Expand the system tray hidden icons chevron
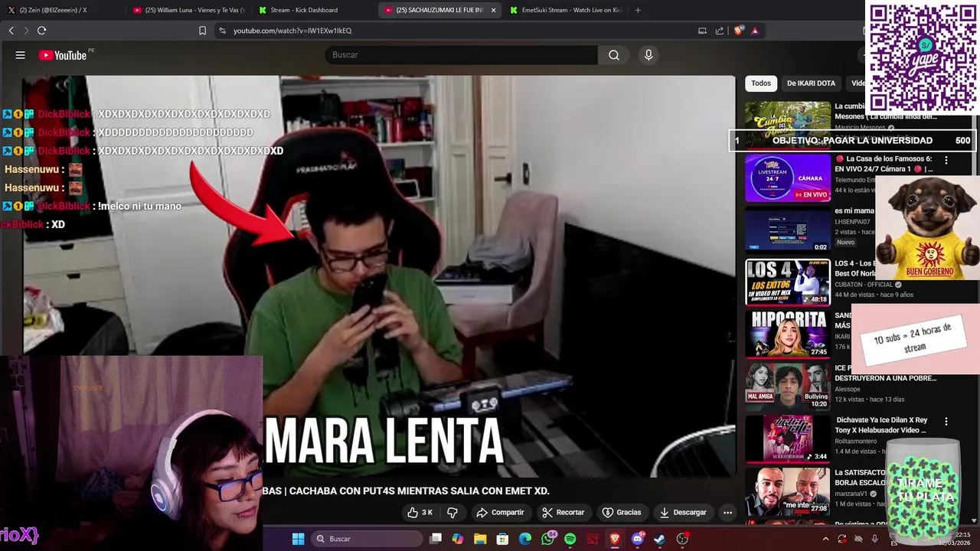The height and width of the screenshot is (551, 980). [x=825, y=539]
